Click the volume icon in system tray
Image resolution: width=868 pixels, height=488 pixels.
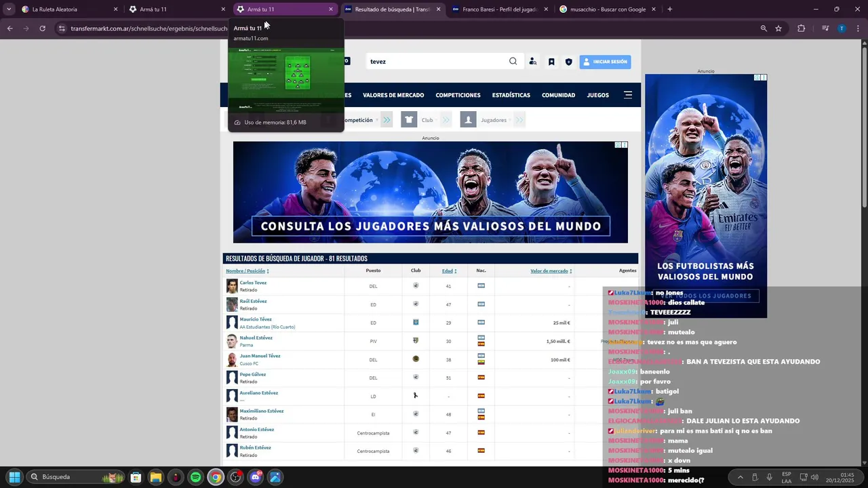(x=814, y=477)
